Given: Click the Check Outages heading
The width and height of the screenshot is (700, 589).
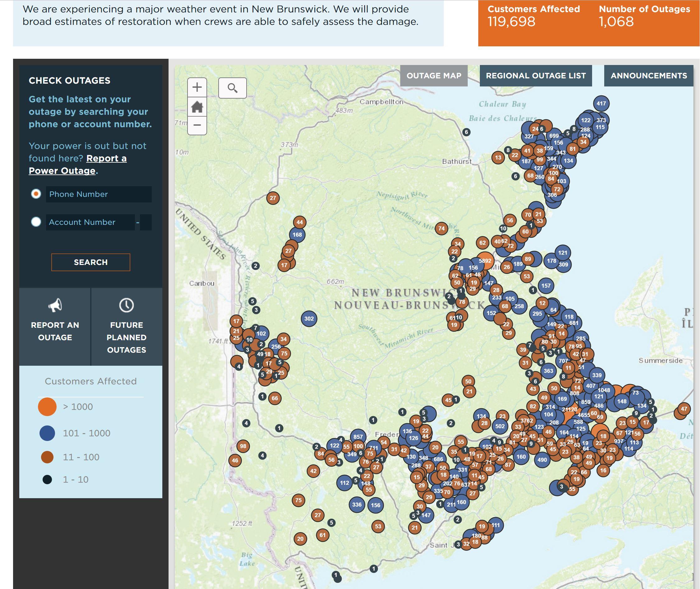Looking at the screenshot, I should [69, 81].
